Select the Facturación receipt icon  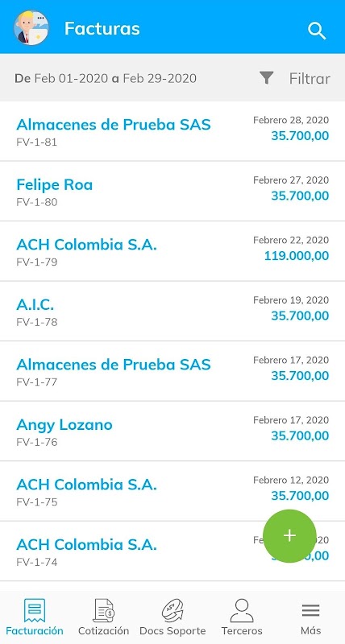tap(35, 610)
